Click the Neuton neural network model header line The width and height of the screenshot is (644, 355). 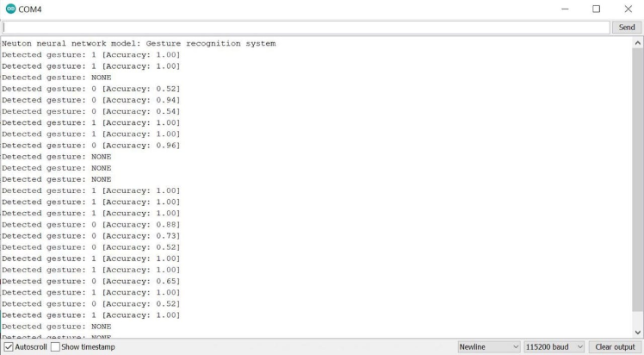click(139, 44)
